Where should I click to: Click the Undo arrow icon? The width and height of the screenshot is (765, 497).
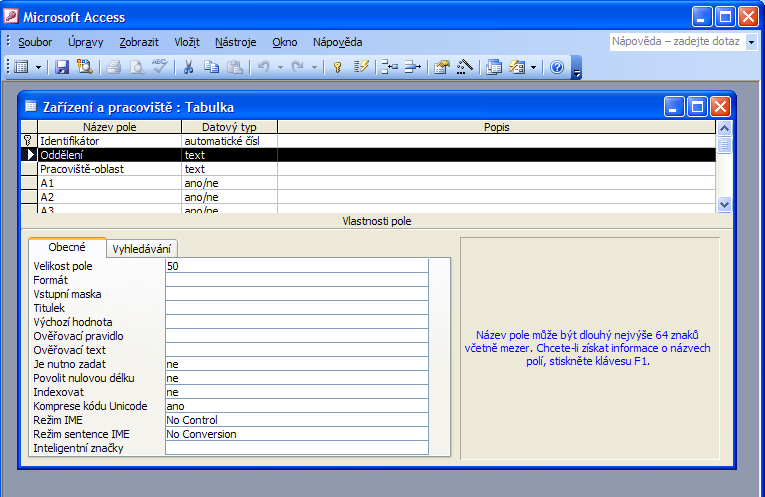click(x=263, y=67)
